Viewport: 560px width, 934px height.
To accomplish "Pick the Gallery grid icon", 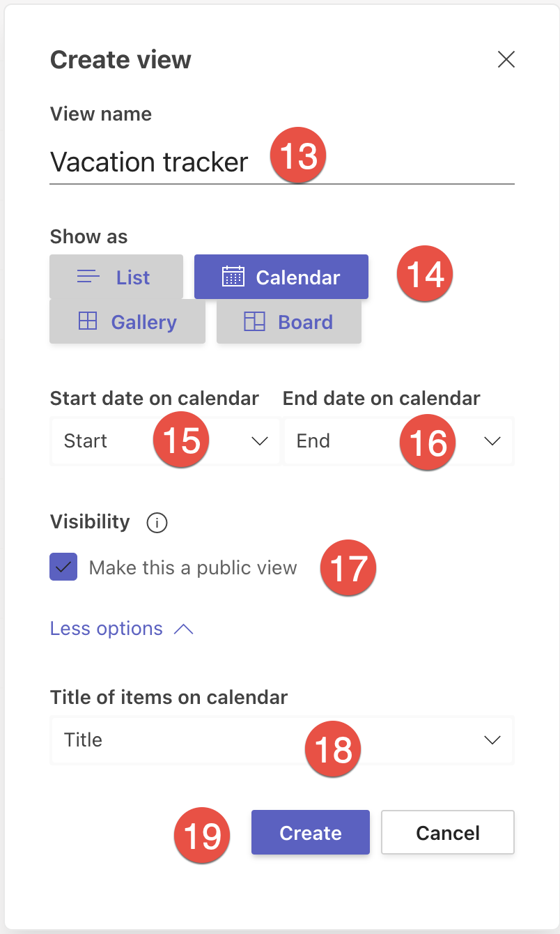I will pos(88,321).
